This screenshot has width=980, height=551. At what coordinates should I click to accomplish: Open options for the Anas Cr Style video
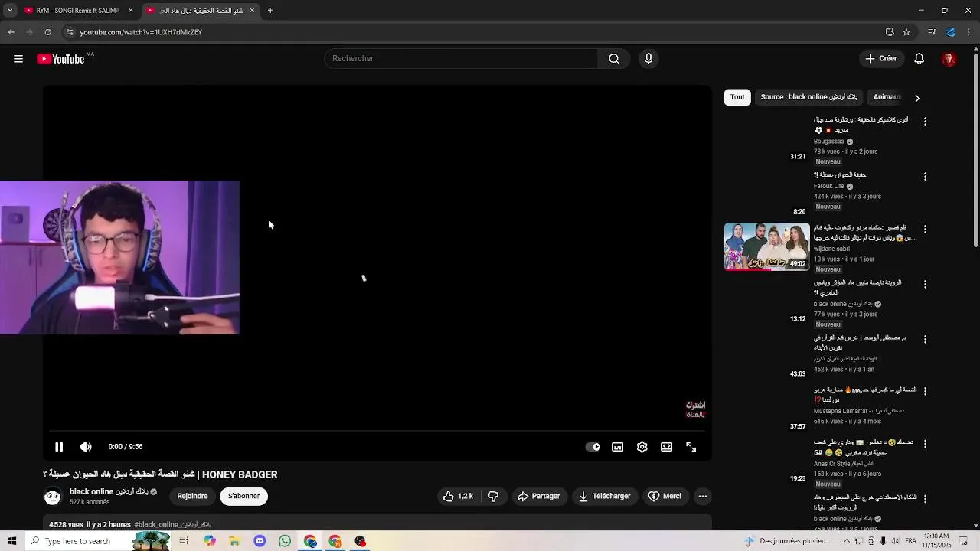tap(925, 445)
